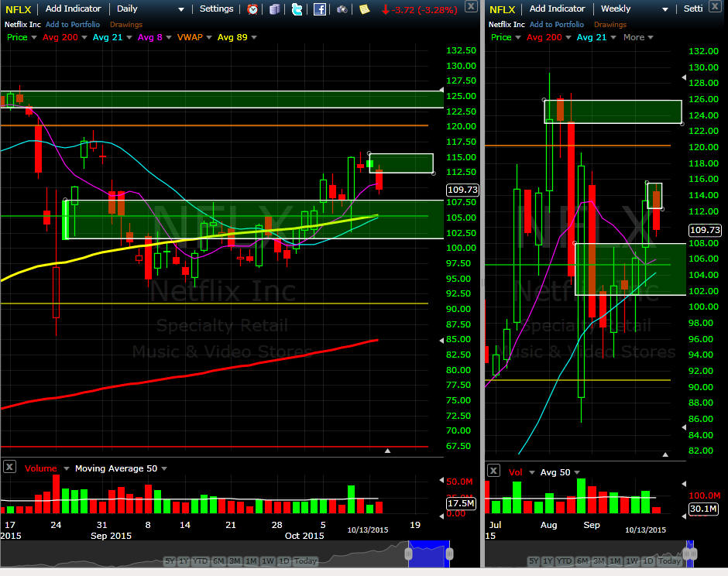Open Settings in daily chart toolbar

pyautogui.click(x=216, y=9)
